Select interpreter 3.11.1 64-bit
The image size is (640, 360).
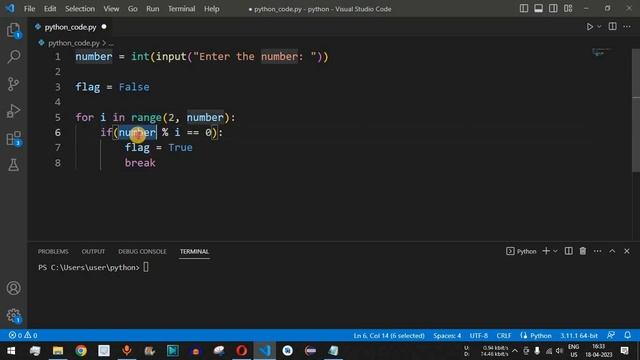click(x=579, y=336)
